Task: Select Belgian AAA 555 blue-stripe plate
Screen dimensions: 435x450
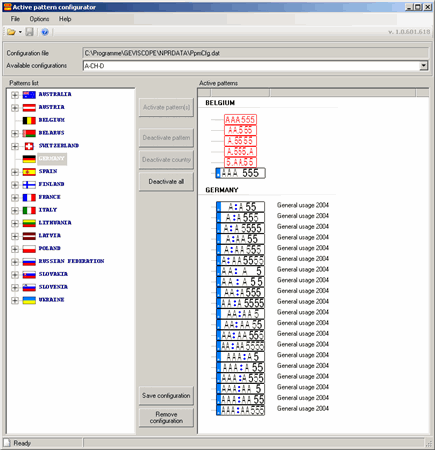Action: [x=240, y=173]
